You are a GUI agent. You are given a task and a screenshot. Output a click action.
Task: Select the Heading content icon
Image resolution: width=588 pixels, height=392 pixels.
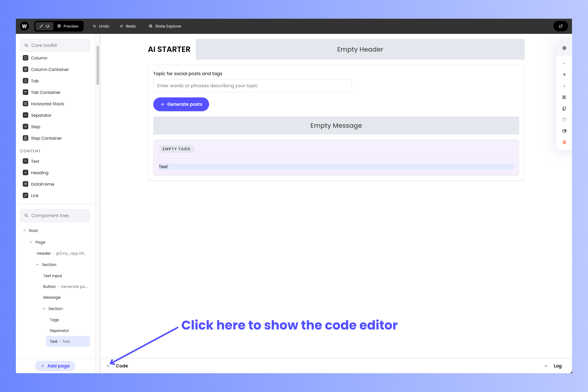(x=25, y=172)
